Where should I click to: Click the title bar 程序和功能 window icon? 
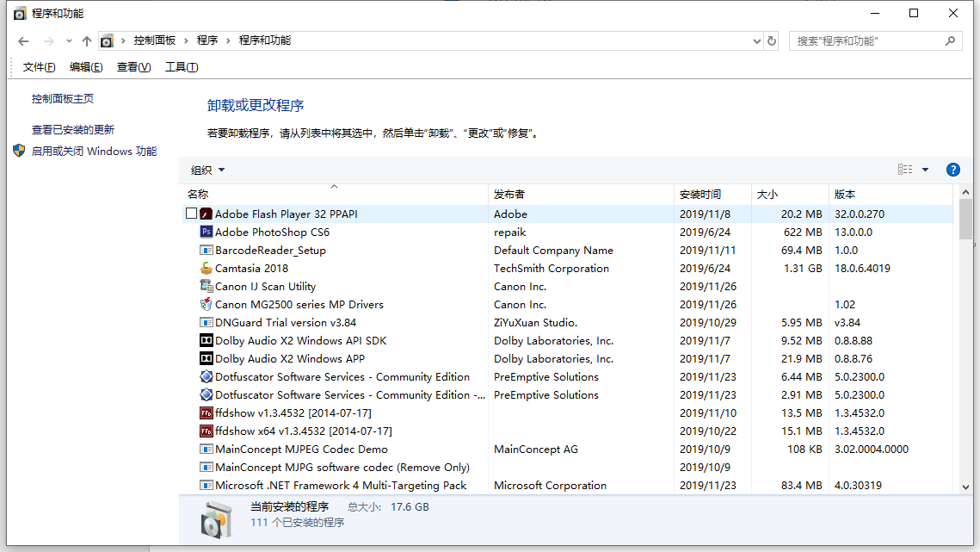coord(20,13)
